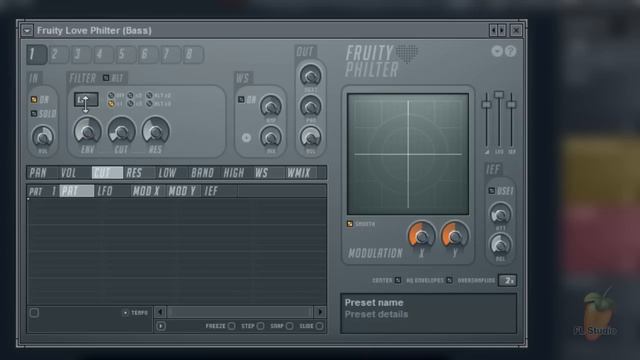Switch to the CUT envelope target tab

pos(107,173)
